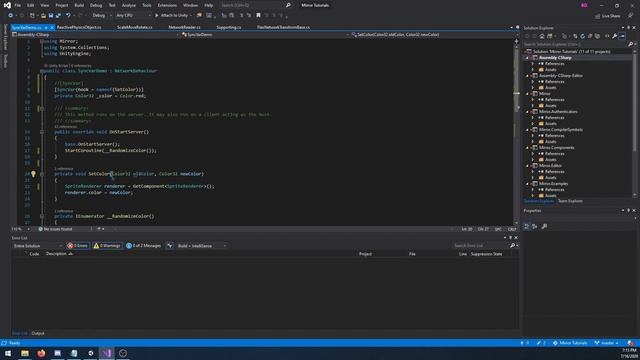Toggle the Messages filter in Error List
Image resolution: width=640 pixels, height=360 pixels.
(143, 246)
